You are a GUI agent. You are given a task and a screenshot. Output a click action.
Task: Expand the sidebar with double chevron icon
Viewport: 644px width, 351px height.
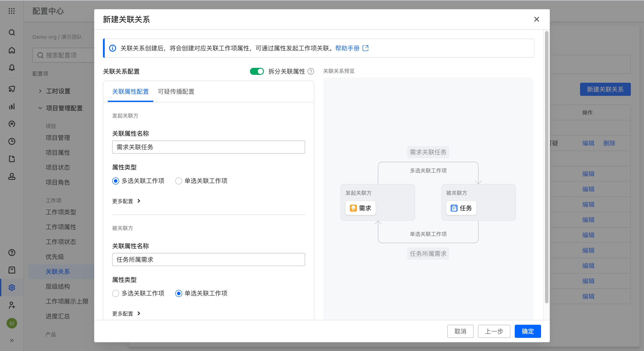[11, 340]
